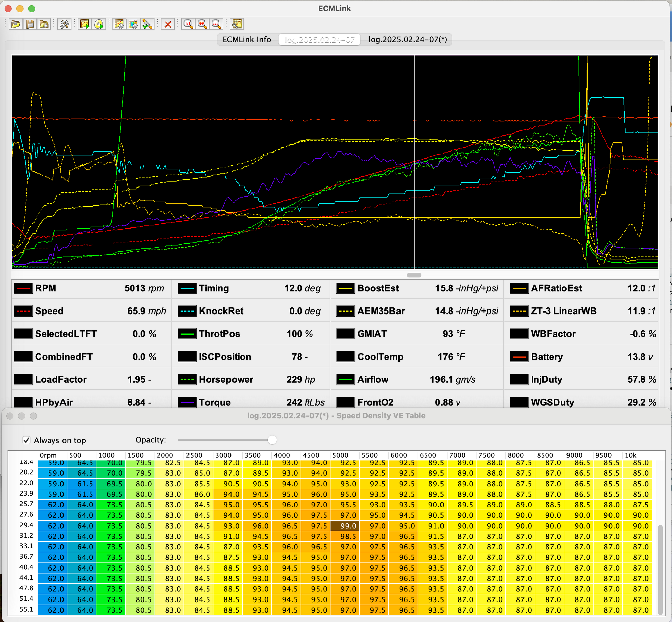Screen dimensions: 672x622
Task: Select the InjDuty legend label
Action: (547, 379)
